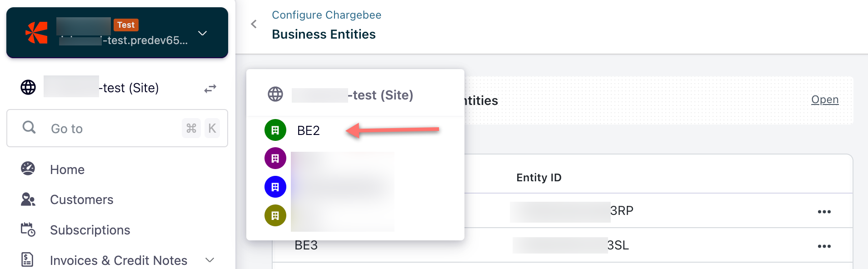
Task: Follow the Configure Chargebee breadcrumb link
Action: click(326, 15)
